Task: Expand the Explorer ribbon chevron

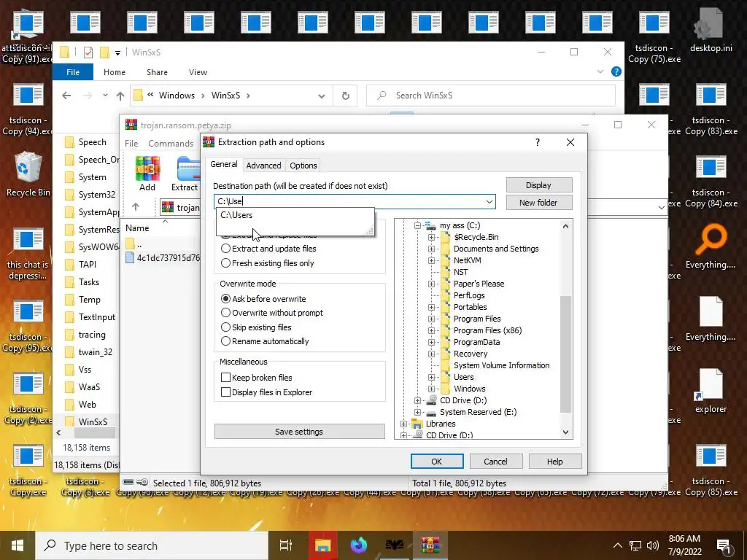Action: (x=600, y=72)
